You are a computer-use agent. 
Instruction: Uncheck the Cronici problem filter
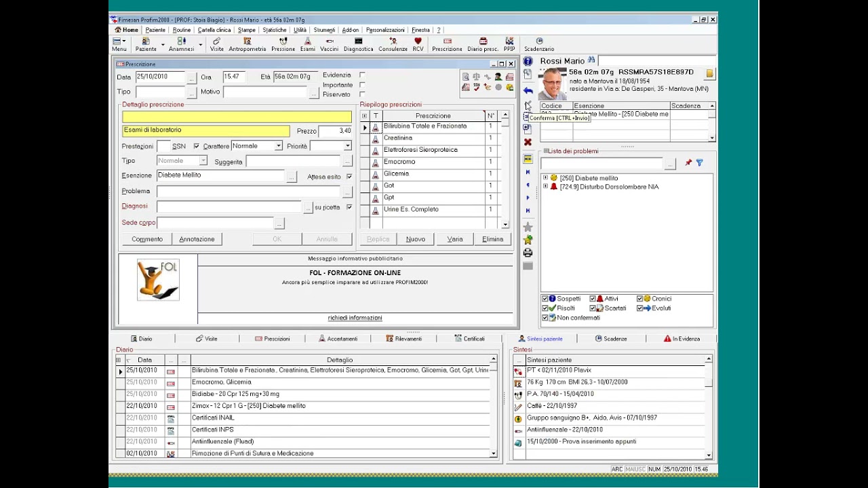639,298
